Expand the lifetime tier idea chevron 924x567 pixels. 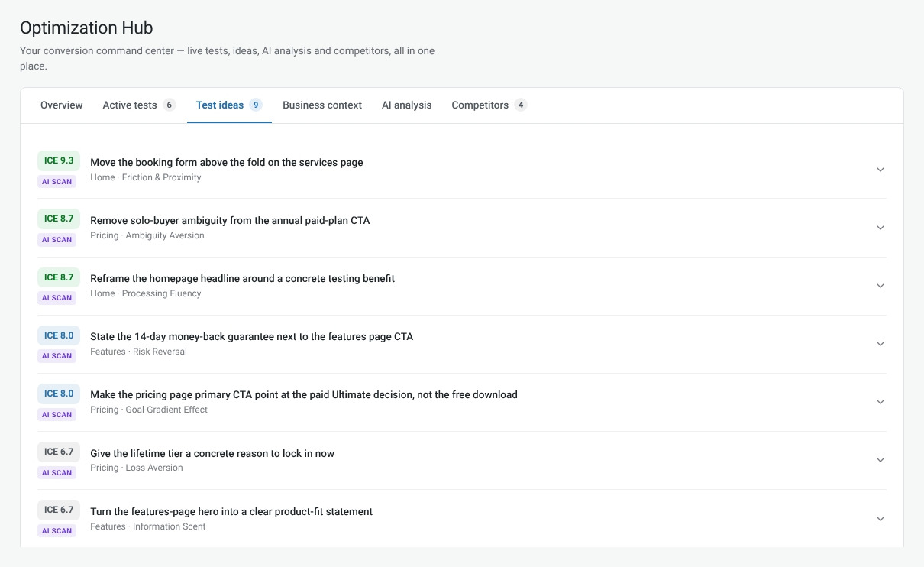(880, 460)
